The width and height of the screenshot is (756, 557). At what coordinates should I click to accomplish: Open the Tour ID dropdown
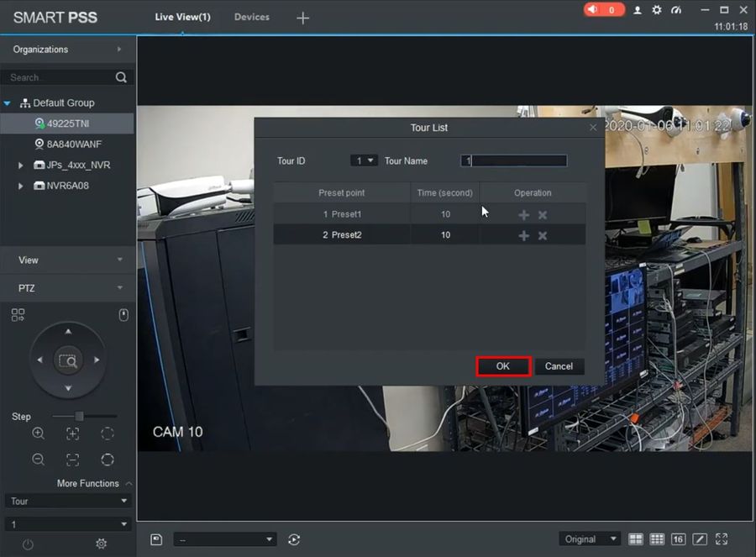(x=365, y=160)
